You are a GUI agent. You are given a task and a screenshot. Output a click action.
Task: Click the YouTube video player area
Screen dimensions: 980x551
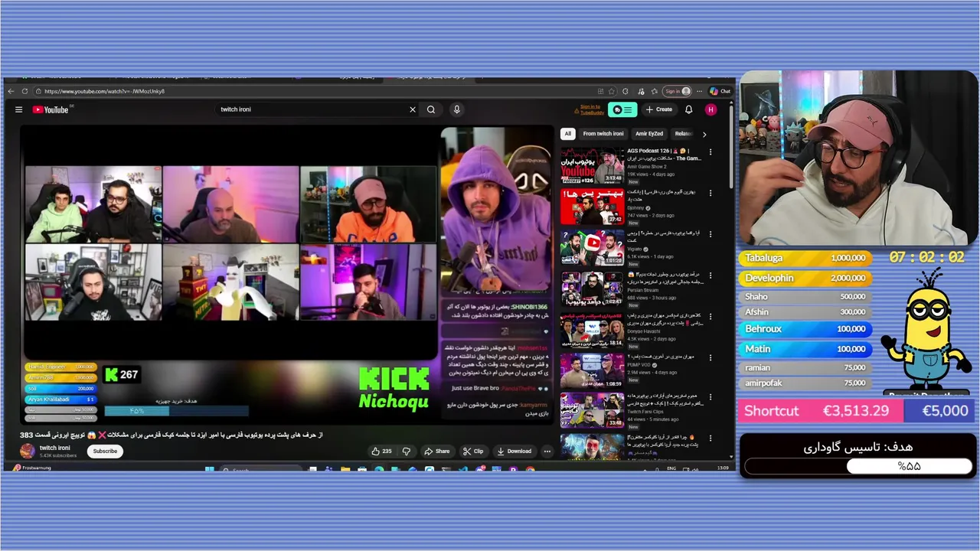(287, 275)
